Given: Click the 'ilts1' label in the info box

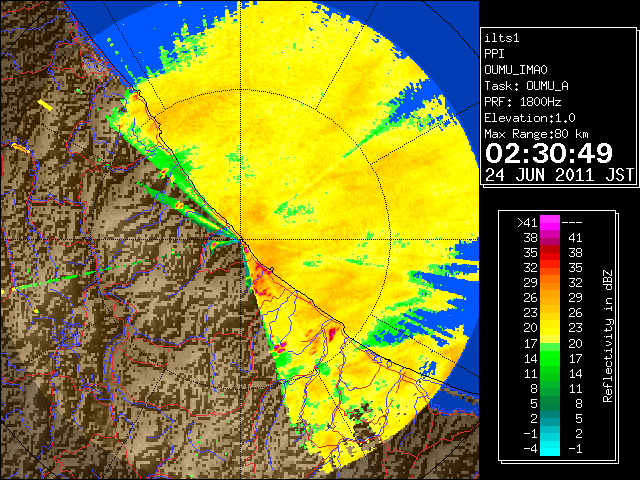Looking at the screenshot, I should [502, 38].
